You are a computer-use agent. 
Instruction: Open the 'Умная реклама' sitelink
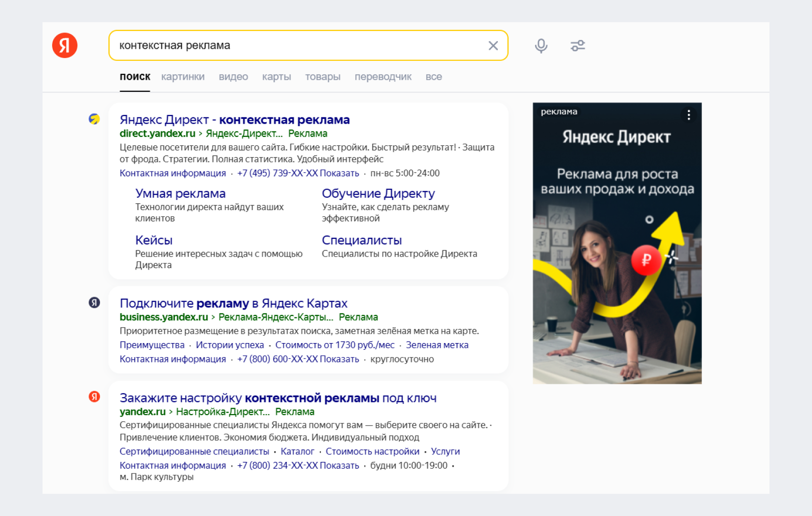click(180, 193)
